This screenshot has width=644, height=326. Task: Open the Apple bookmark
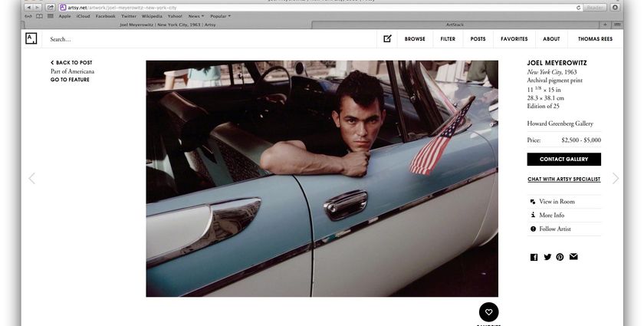(x=65, y=16)
